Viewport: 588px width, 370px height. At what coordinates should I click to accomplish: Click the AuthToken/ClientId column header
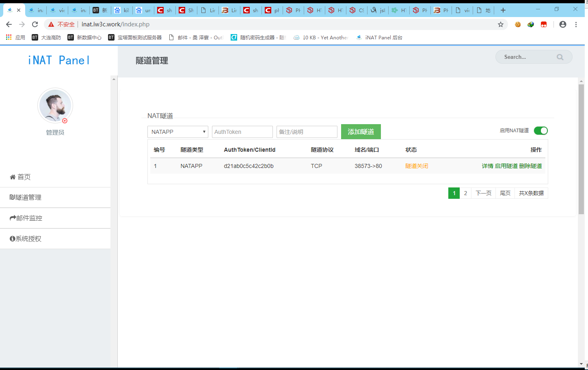click(x=250, y=150)
